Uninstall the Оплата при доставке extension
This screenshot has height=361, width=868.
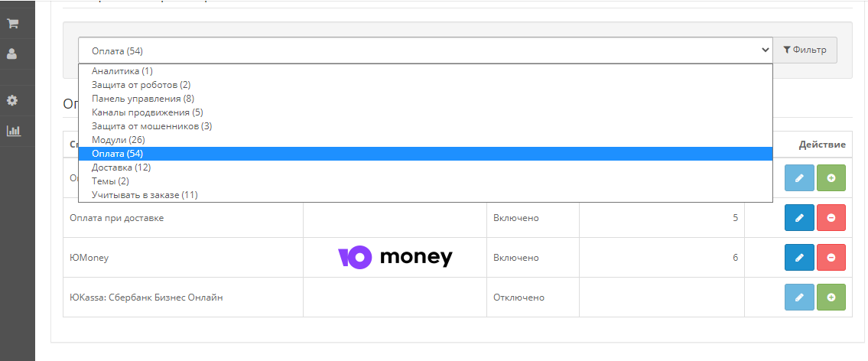pyautogui.click(x=831, y=218)
